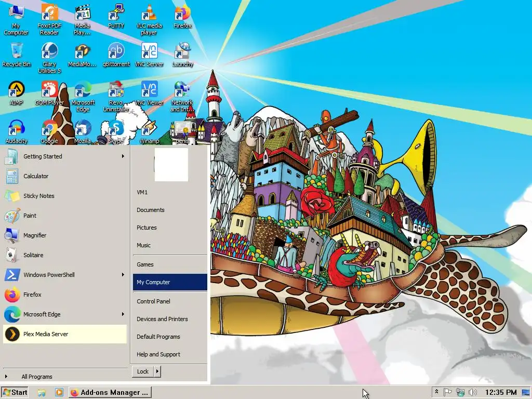Click the Start button
This screenshot has width=532, height=399.
tap(15, 392)
